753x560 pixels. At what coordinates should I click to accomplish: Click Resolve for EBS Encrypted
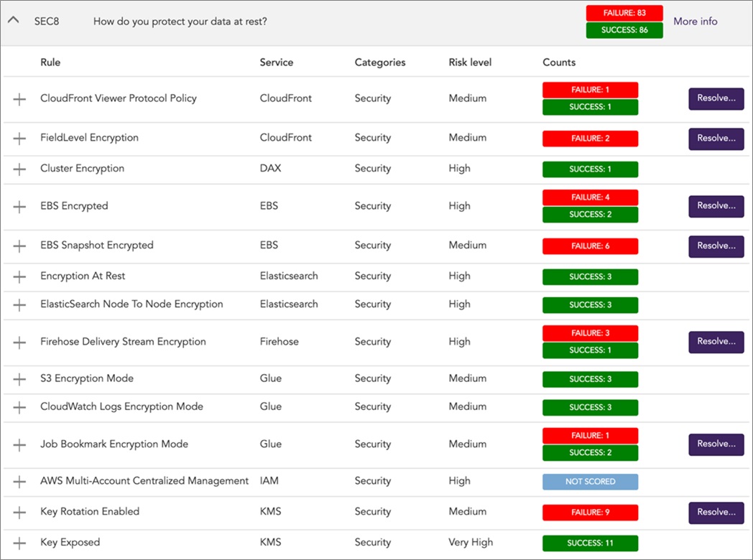pyautogui.click(x=716, y=206)
